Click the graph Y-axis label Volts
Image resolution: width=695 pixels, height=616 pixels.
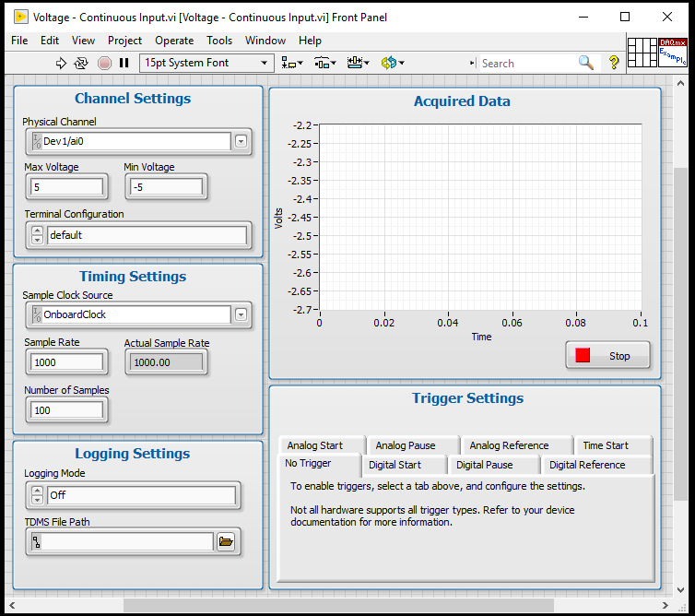[278, 219]
